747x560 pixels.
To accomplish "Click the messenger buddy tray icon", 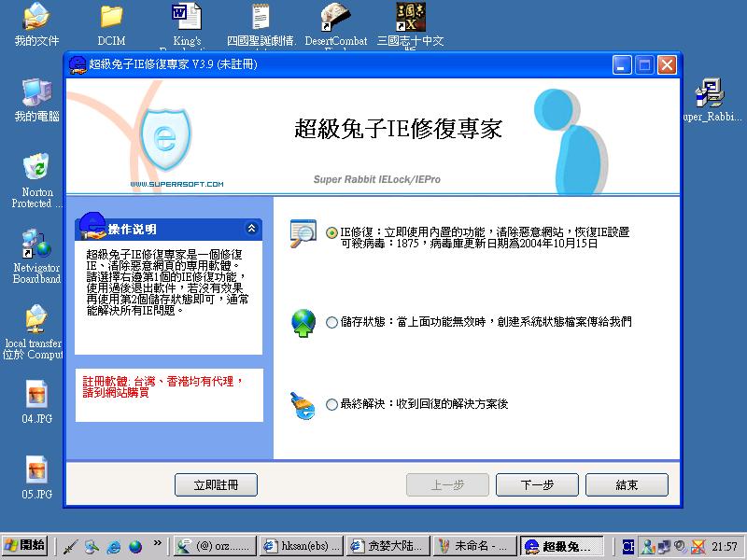I will click(x=648, y=546).
